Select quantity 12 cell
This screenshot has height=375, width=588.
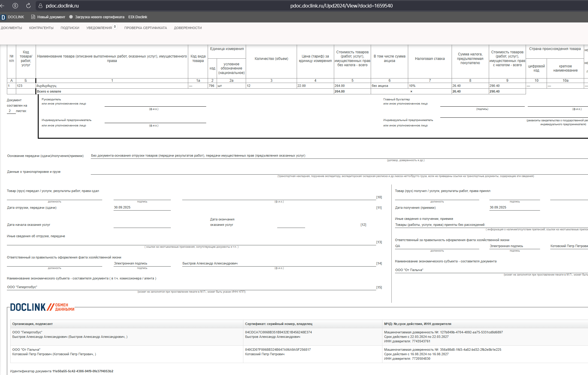pos(271,86)
